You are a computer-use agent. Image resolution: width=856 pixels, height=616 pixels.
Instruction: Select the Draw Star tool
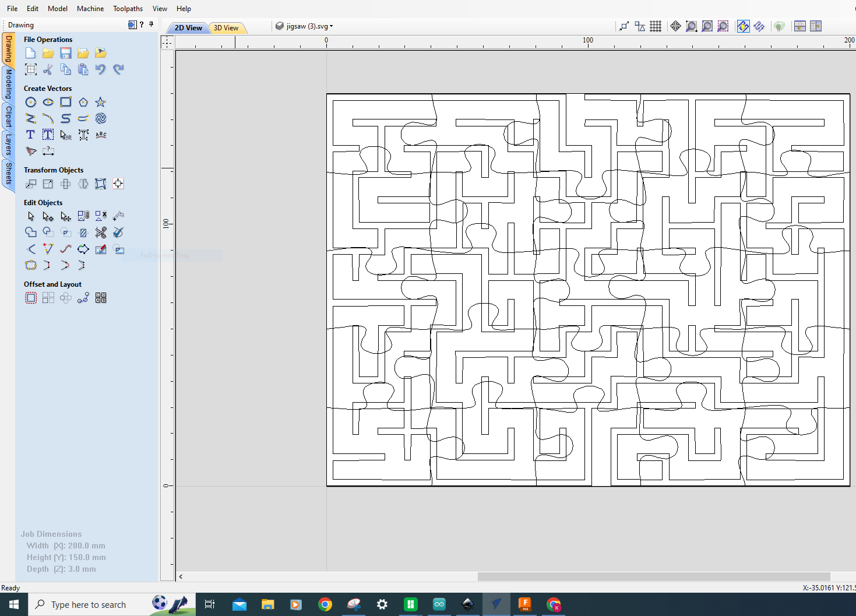point(100,101)
